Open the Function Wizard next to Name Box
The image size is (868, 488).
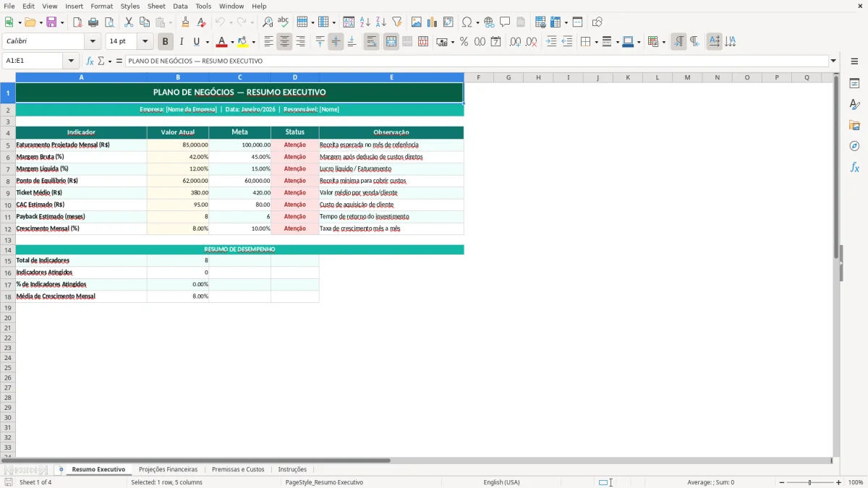pos(90,61)
